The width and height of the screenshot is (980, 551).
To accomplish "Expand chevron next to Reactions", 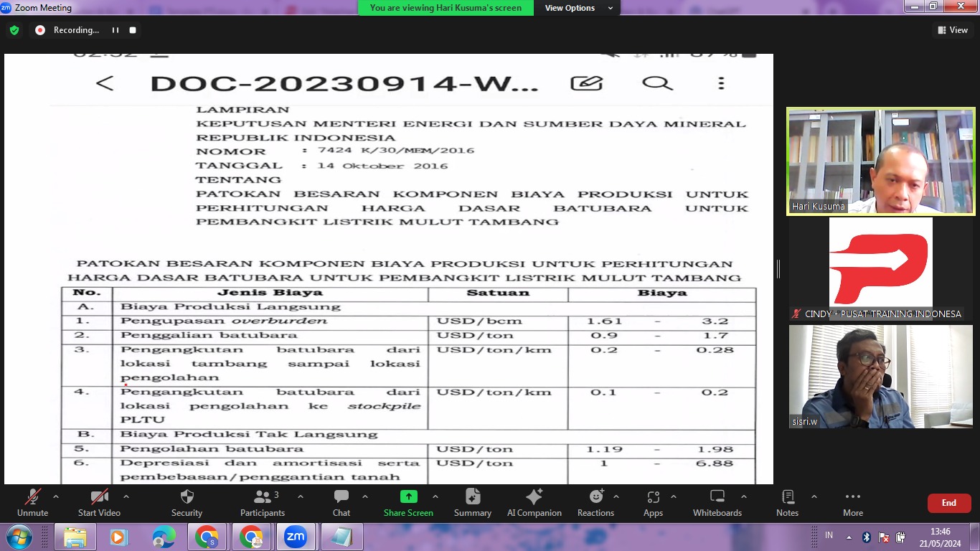I will pyautogui.click(x=616, y=496).
